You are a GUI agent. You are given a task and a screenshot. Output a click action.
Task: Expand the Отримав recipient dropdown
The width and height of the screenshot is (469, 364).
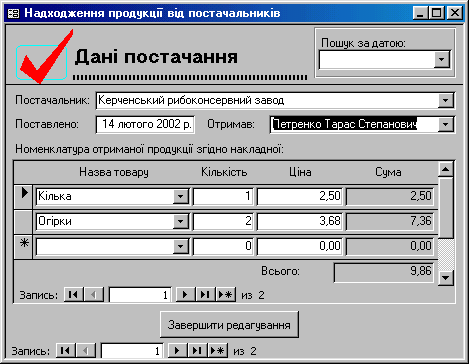click(x=446, y=125)
